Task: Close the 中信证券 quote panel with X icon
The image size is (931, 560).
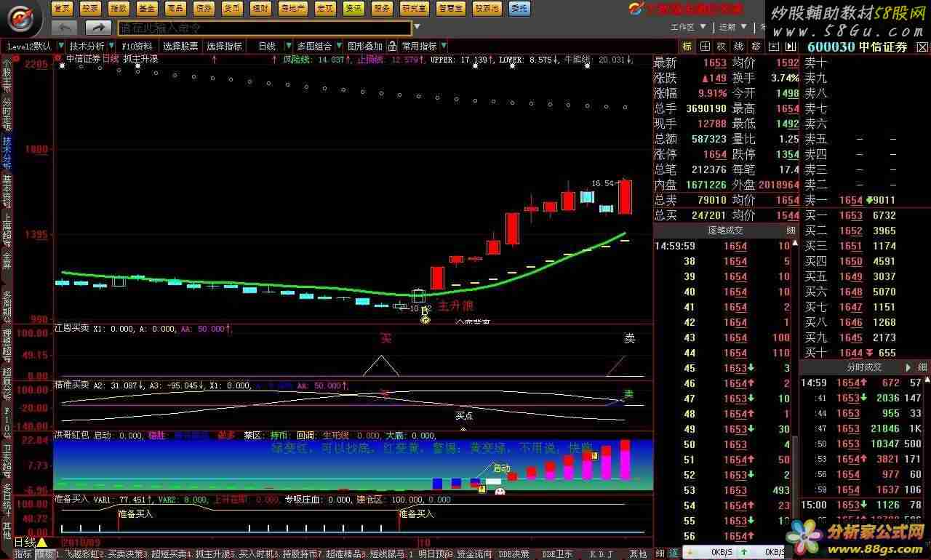Action: tap(922, 46)
